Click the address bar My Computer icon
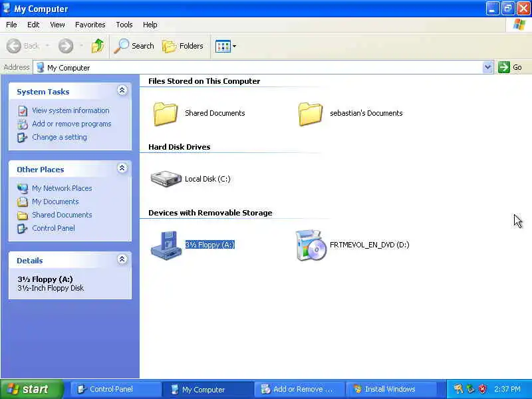532x399 pixels. click(x=40, y=67)
